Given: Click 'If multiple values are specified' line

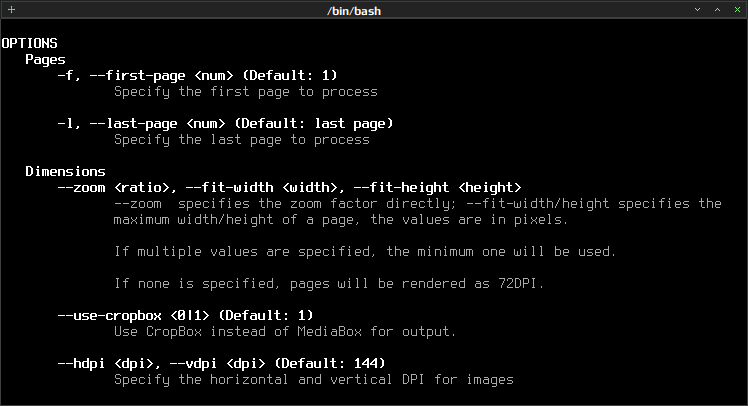Looking at the screenshot, I should click(x=365, y=251).
